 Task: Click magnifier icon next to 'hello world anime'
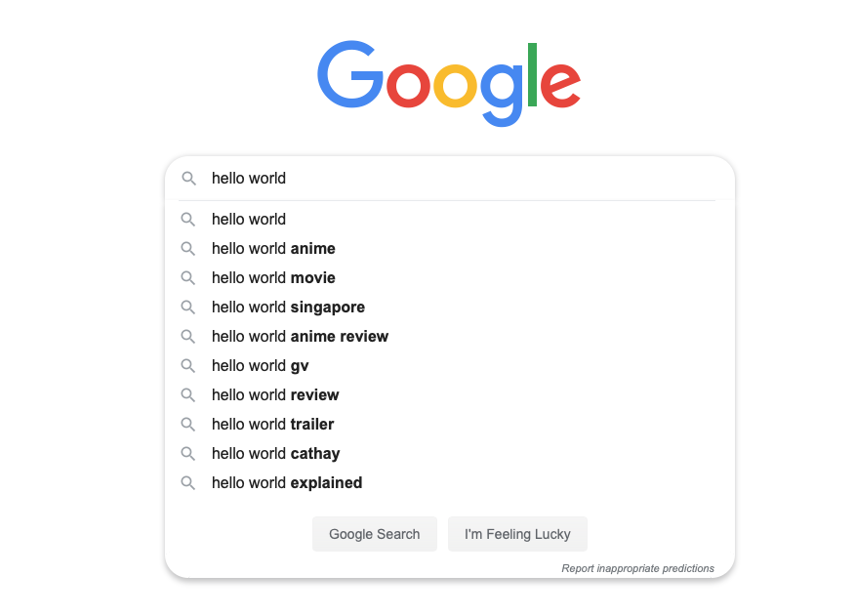[188, 249]
